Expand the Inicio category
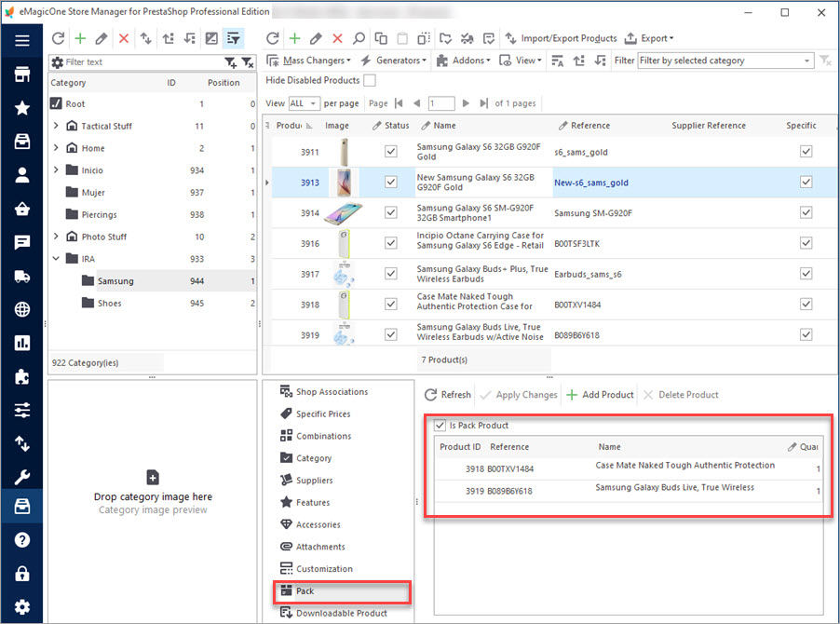The width and height of the screenshot is (840, 624). coord(56,170)
